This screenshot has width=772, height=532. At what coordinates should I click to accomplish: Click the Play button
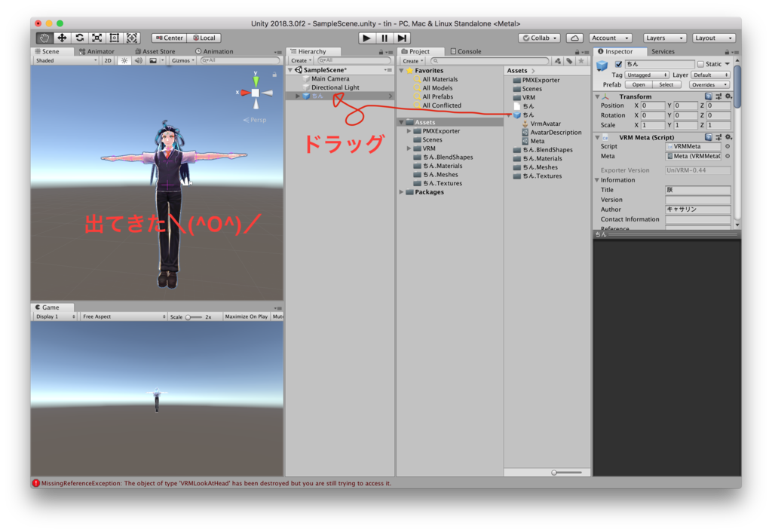click(x=366, y=38)
